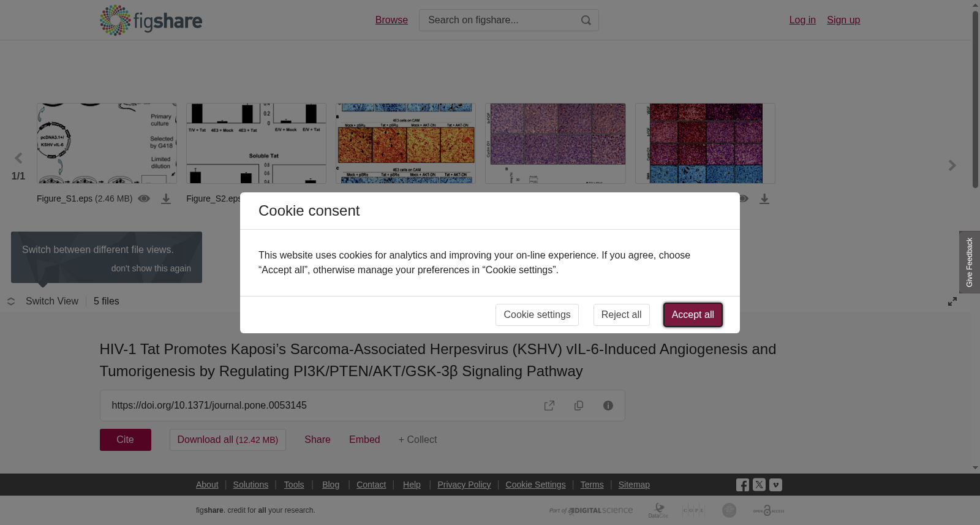The width and height of the screenshot is (980, 525).
Task: Click + Collect
Action: (x=418, y=440)
